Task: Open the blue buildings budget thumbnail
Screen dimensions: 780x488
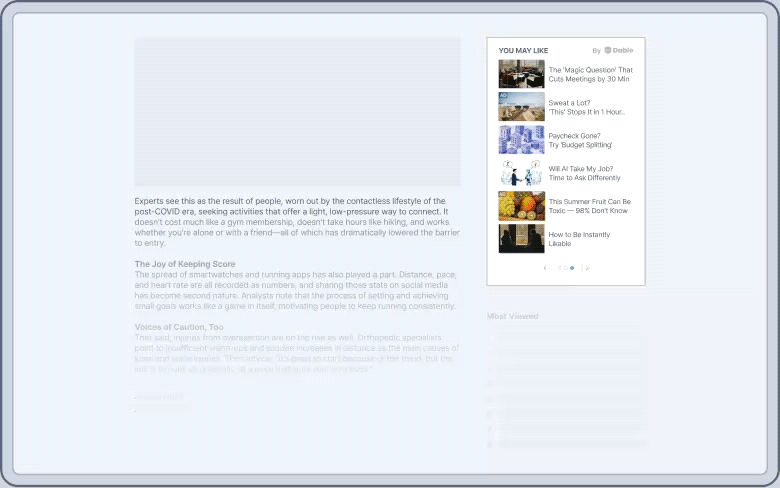Action: (521, 140)
